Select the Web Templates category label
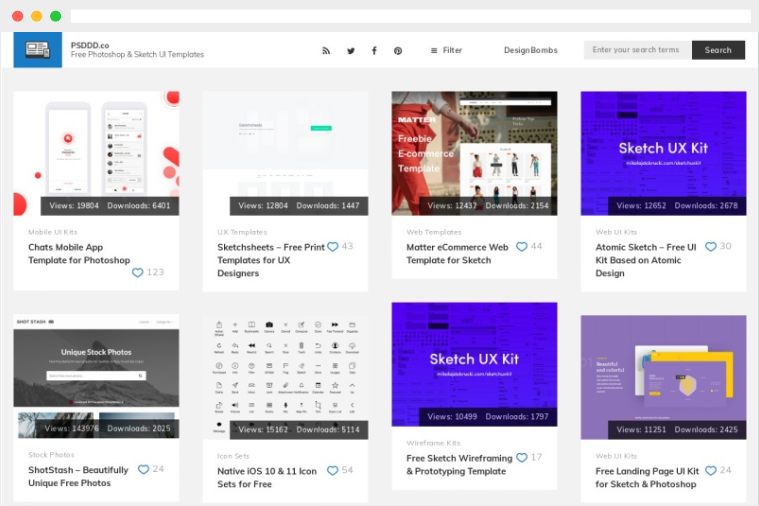The image size is (759, 506). [434, 232]
